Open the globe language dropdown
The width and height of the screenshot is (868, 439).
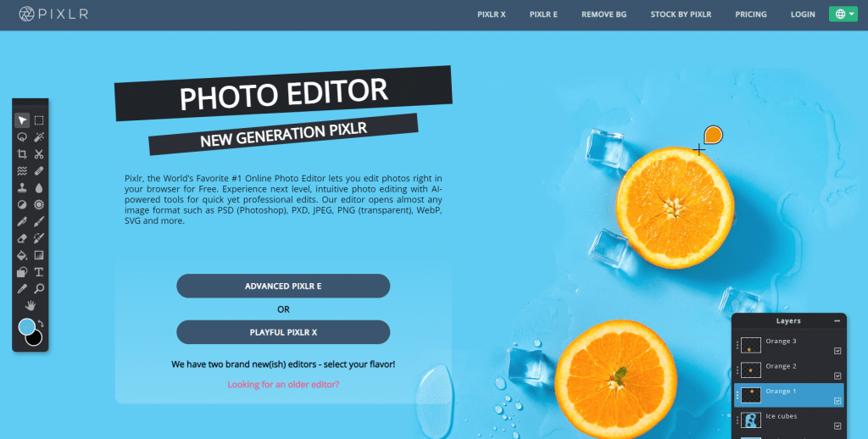pos(843,14)
